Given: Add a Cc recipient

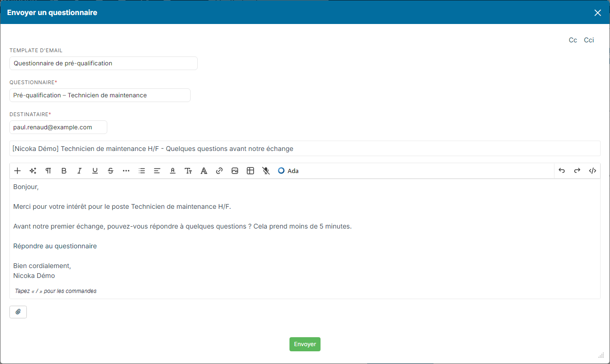Looking at the screenshot, I should (x=573, y=40).
